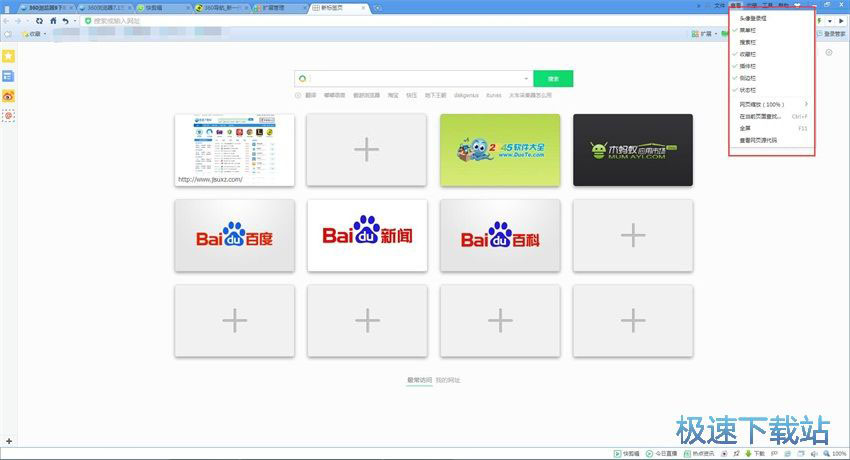Click 翻译 quick link under search box
The height and width of the screenshot is (460, 850).
[x=311, y=95]
